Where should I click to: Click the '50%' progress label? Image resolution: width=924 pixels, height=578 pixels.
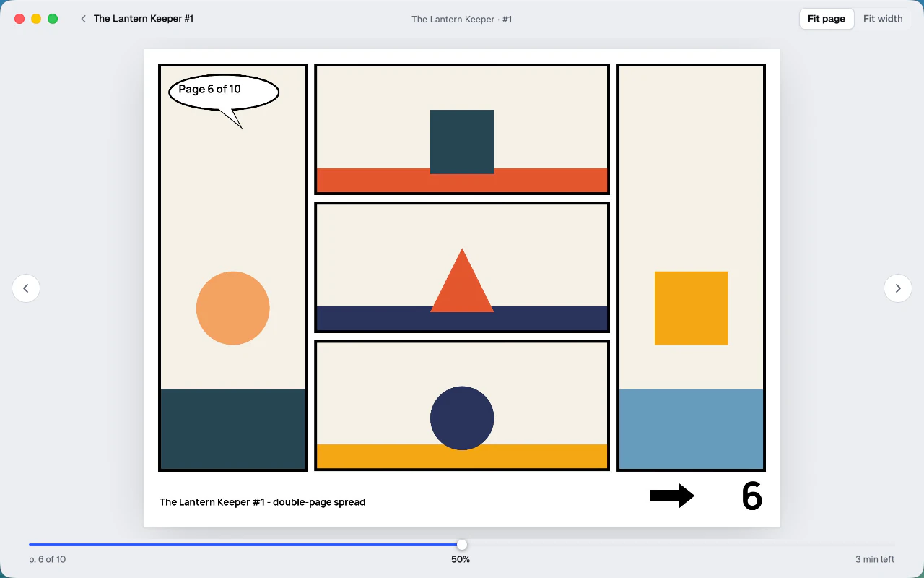pos(461,559)
